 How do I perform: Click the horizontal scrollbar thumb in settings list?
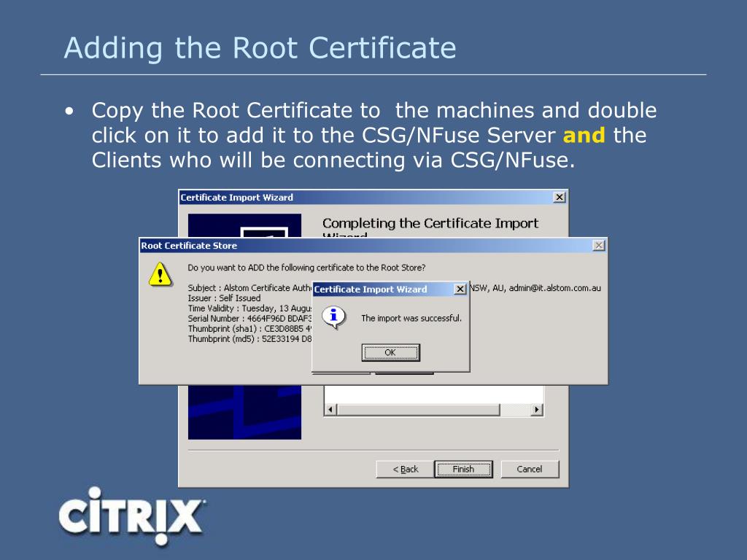click(418, 410)
